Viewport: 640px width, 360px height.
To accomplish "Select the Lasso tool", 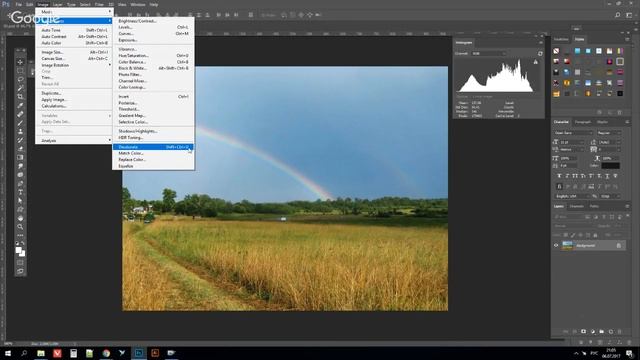I will click(x=20, y=79).
